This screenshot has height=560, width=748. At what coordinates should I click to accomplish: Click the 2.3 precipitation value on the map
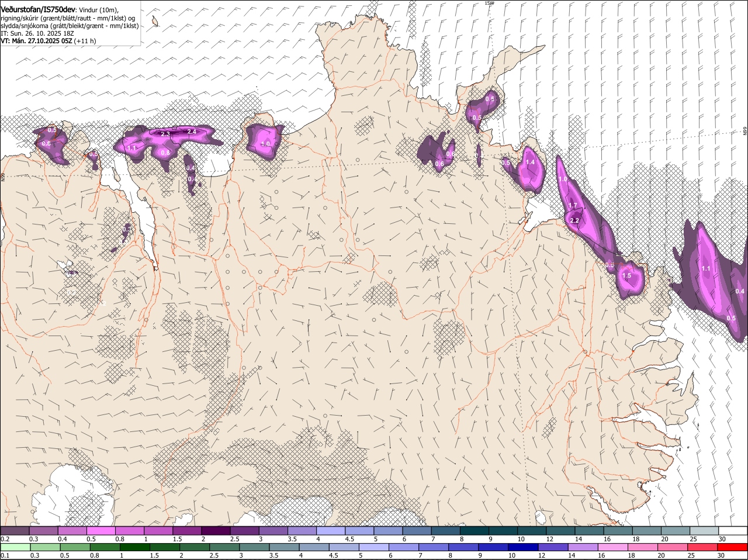tap(165, 134)
